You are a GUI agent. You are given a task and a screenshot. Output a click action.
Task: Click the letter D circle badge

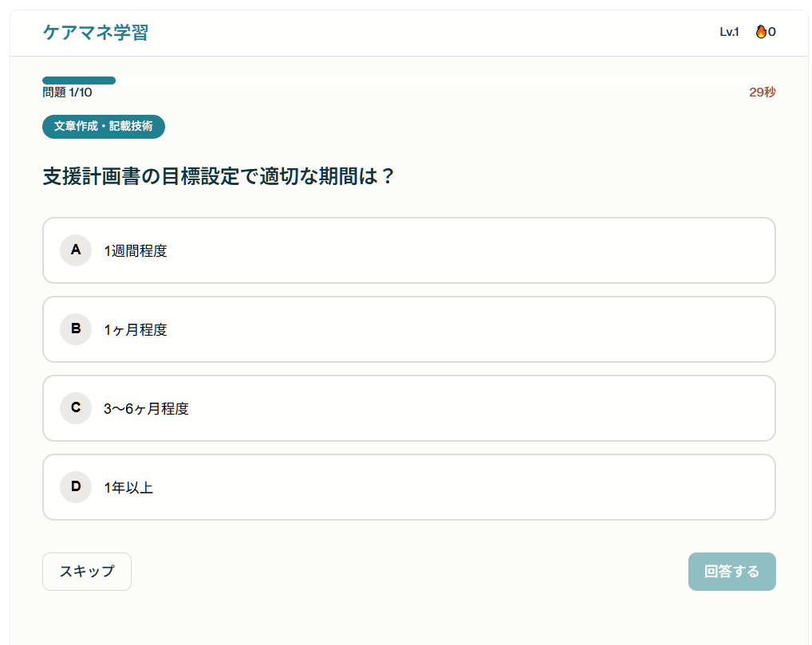point(76,486)
